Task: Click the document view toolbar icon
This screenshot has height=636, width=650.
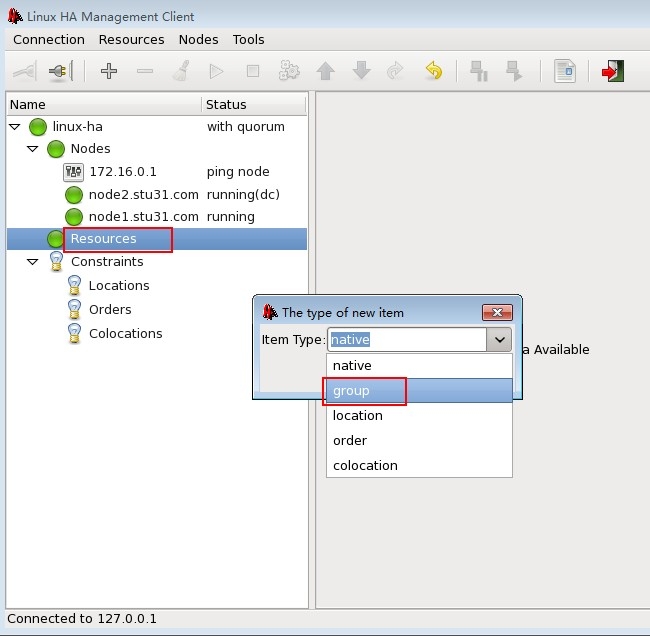Action: click(x=565, y=71)
